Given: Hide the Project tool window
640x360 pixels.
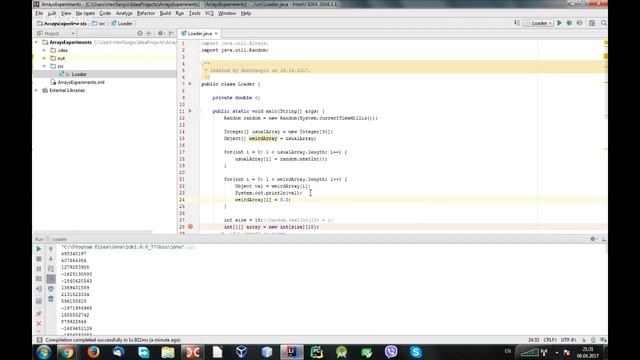Looking at the screenshot, I should 171,33.
